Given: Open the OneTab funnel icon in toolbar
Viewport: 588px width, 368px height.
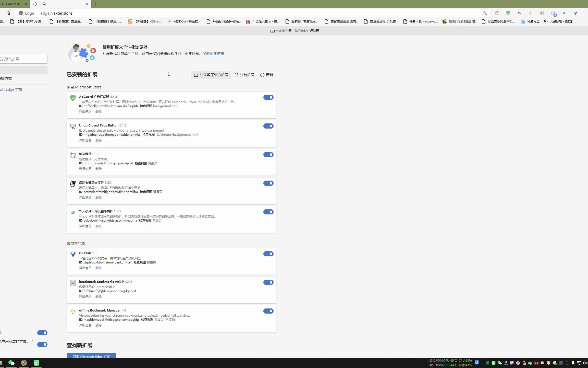Looking at the screenshot, I should 575,13.
